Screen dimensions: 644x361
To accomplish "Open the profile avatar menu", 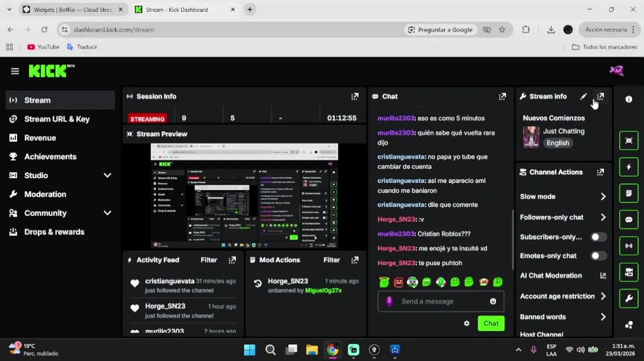I will click(x=616, y=71).
